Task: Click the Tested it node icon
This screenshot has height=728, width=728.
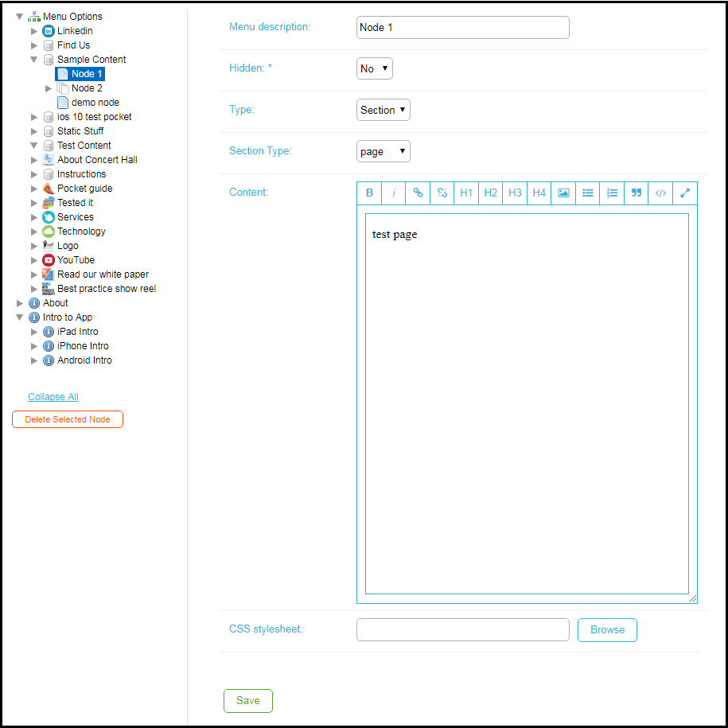Action: point(49,203)
